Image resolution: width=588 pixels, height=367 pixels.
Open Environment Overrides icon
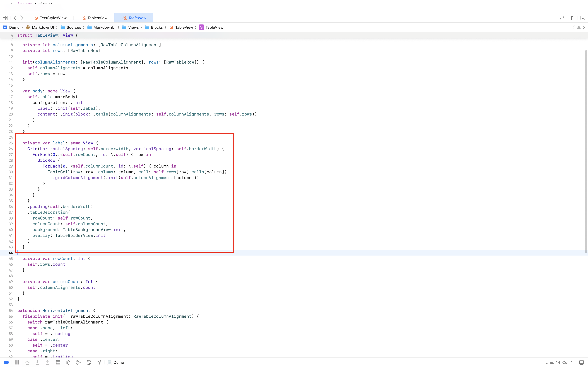click(x=89, y=362)
